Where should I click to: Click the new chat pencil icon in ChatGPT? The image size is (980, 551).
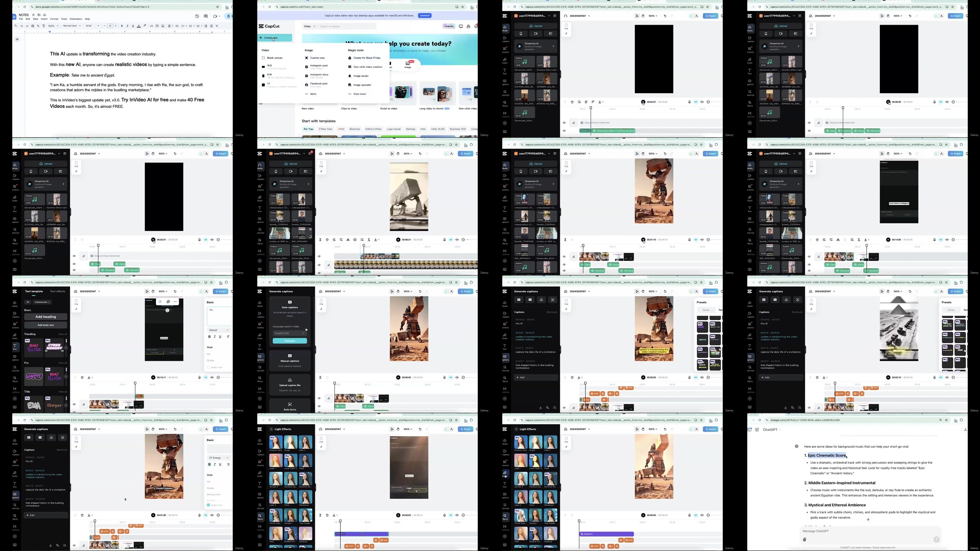click(757, 430)
